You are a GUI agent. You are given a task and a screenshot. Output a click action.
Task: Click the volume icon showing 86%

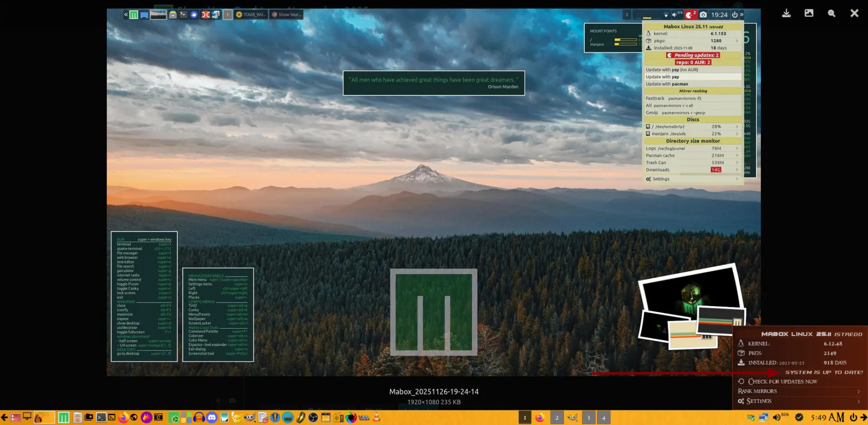pyautogui.click(x=777, y=418)
